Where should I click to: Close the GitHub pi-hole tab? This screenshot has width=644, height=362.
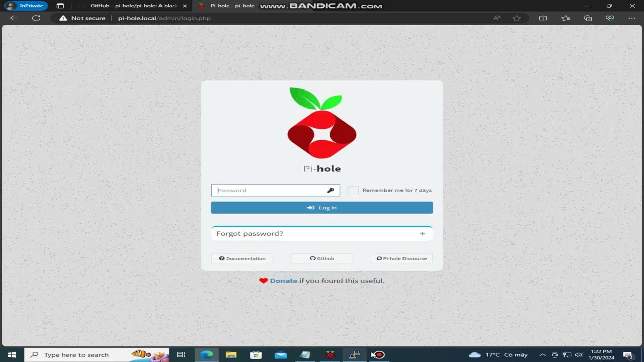(x=185, y=6)
